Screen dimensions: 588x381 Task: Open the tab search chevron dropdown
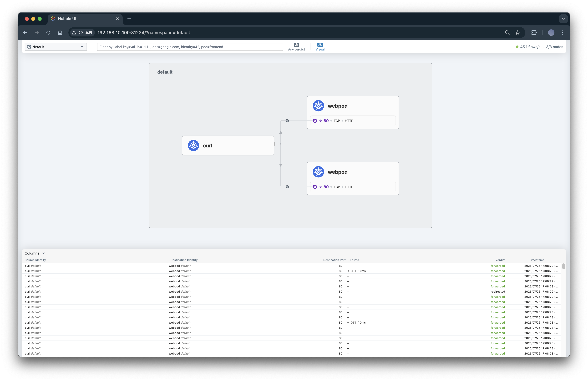pyautogui.click(x=563, y=19)
